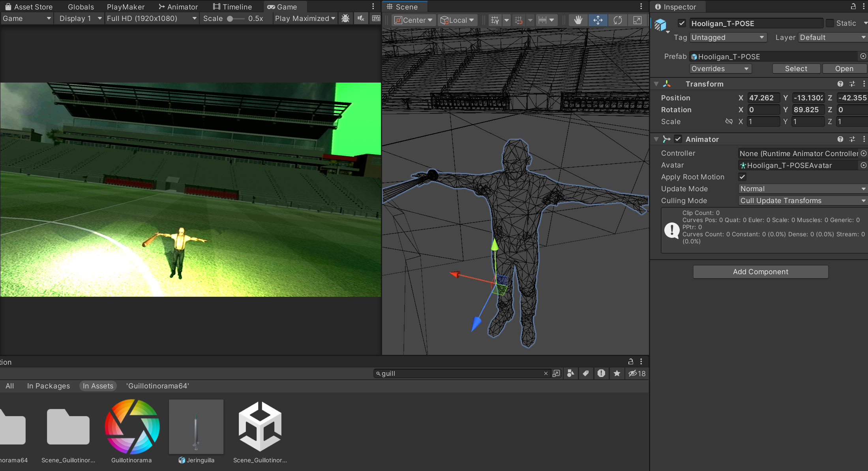This screenshot has width=868, height=471.
Task: Open prefab Overrides dropdown
Action: click(x=720, y=69)
